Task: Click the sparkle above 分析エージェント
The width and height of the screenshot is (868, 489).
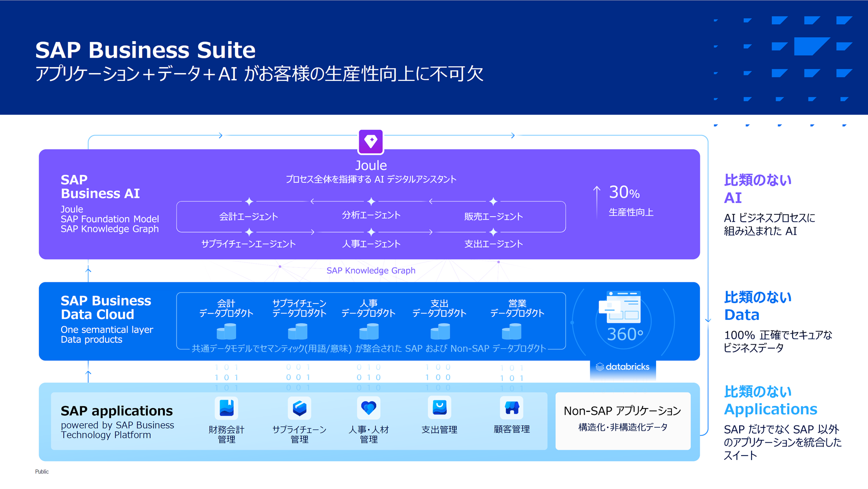Action: tap(371, 202)
